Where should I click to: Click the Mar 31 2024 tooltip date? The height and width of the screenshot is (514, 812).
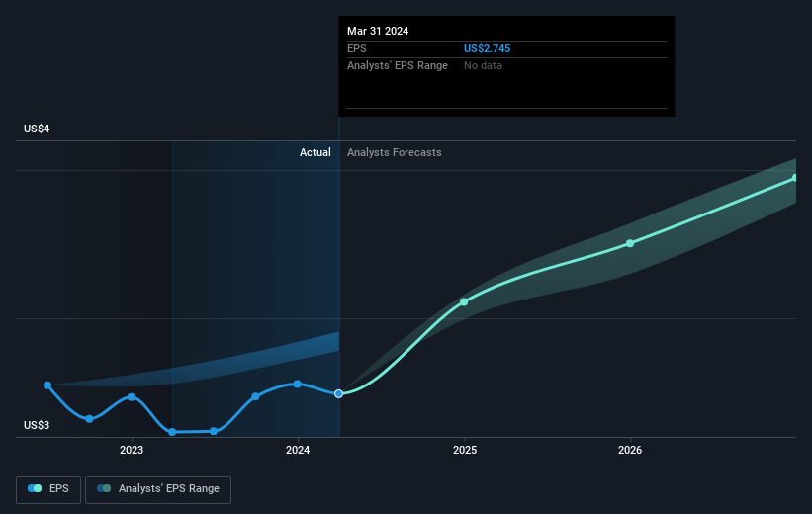(x=378, y=31)
